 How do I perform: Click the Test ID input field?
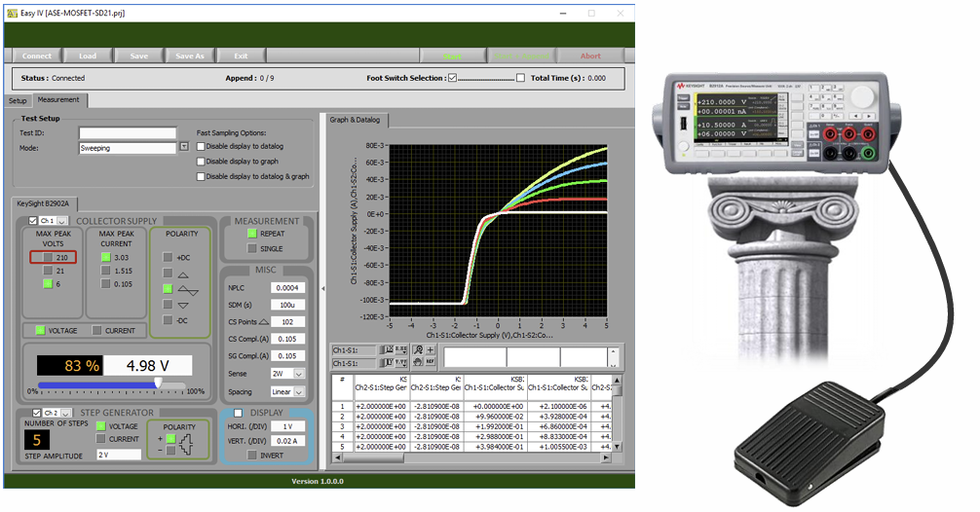128,133
